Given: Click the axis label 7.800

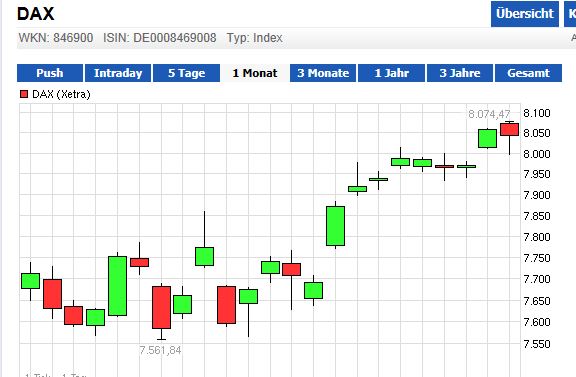Looking at the screenshot, I should [x=537, y=237].
